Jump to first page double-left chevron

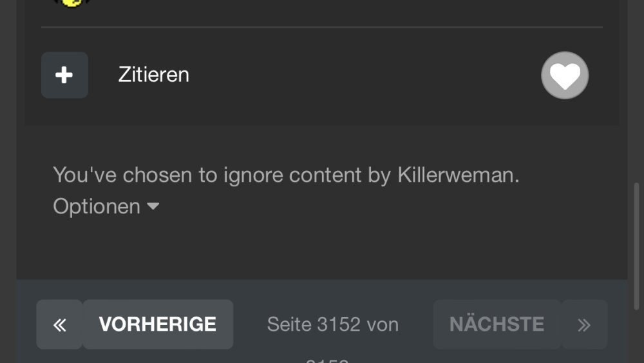click(59, 324)
